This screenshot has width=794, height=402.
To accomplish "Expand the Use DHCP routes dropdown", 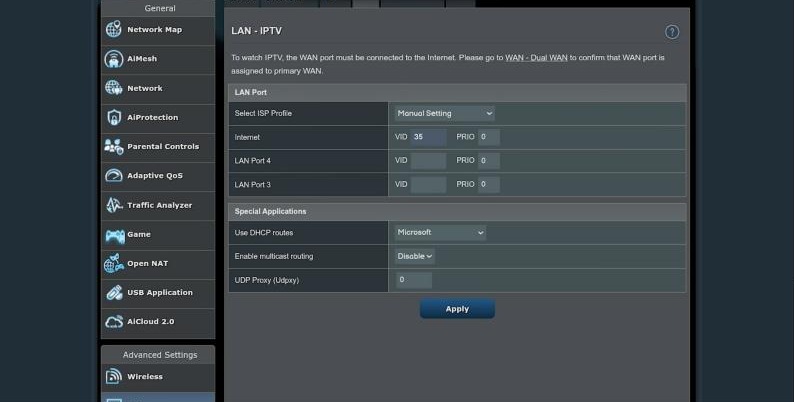I will point(440,232).
